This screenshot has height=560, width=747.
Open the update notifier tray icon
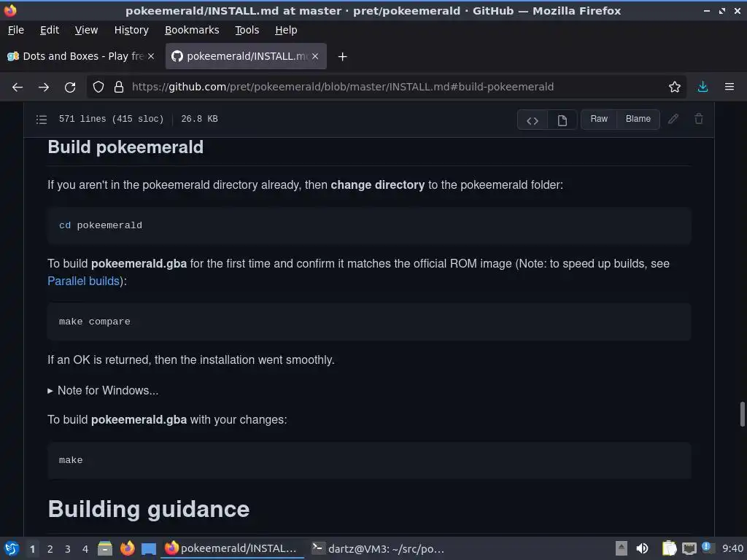pos(708,548)
